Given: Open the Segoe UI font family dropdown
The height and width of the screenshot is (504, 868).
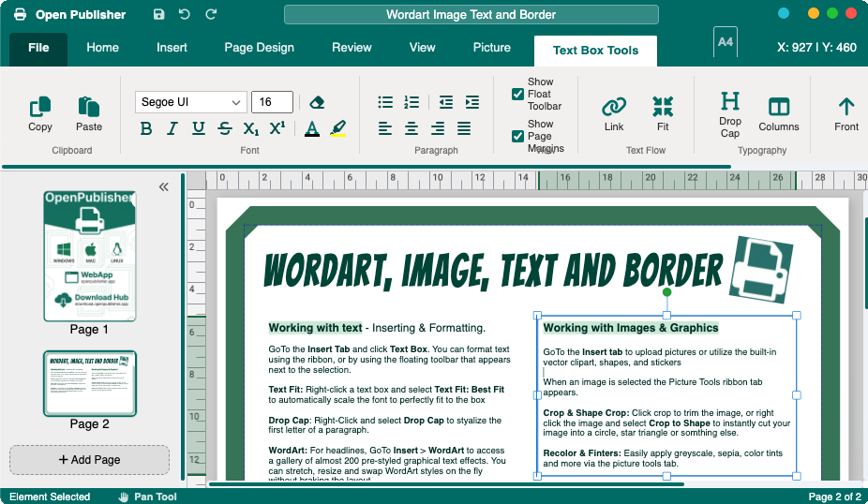Looking at the screenshot, I should 190,102.
